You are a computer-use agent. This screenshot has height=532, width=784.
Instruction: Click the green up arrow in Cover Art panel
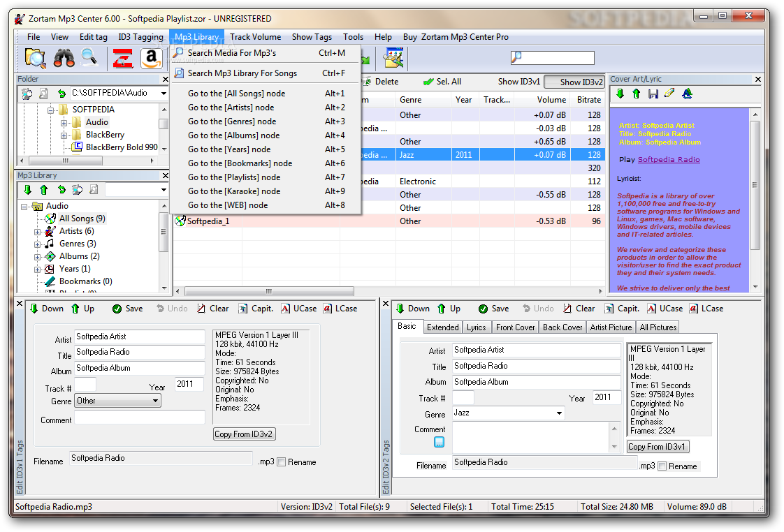pyautogui.click(x=636, y=94)
